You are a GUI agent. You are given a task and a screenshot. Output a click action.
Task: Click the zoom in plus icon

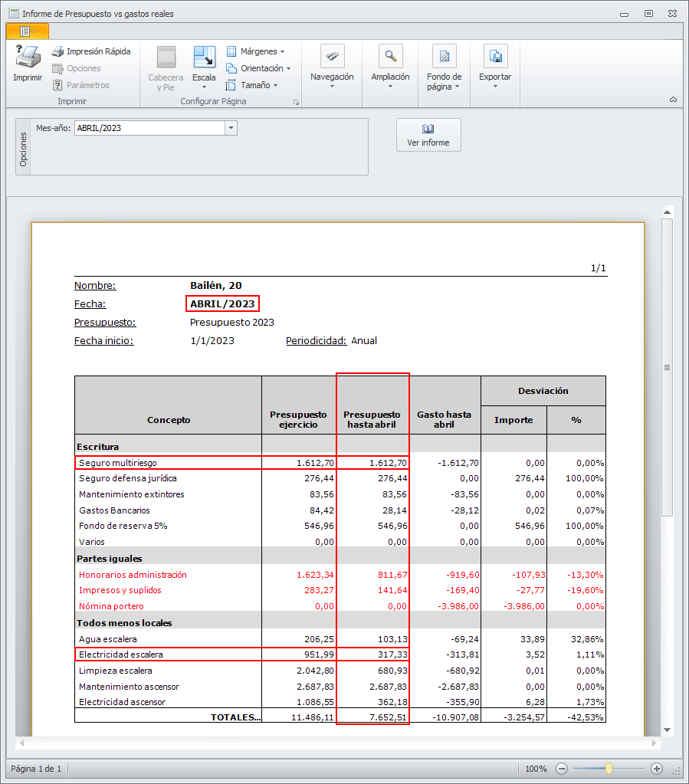coord(656,769)
